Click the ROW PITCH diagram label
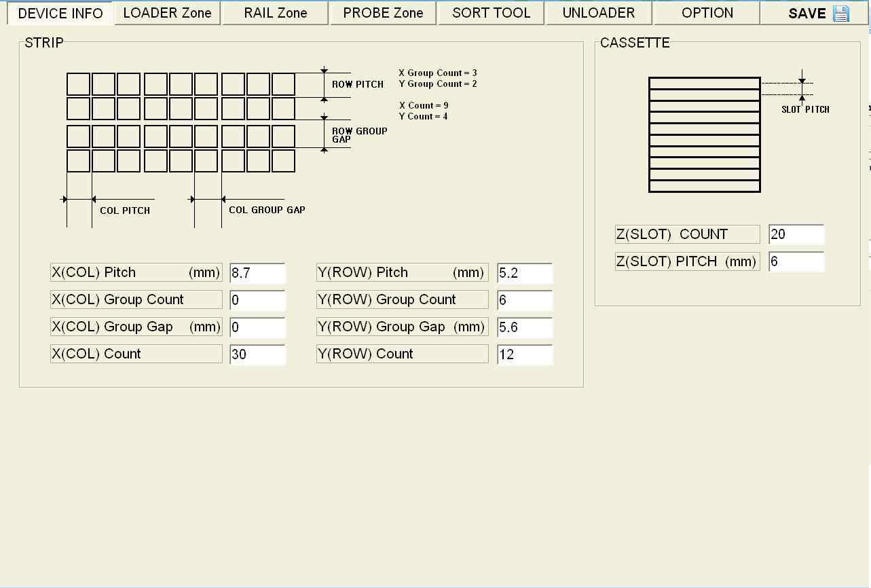 click(x=358, y=84)
